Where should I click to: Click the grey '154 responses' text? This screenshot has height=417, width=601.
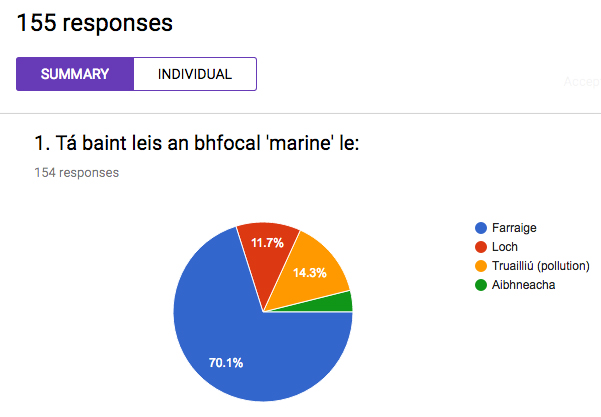(x=77, y=172)
